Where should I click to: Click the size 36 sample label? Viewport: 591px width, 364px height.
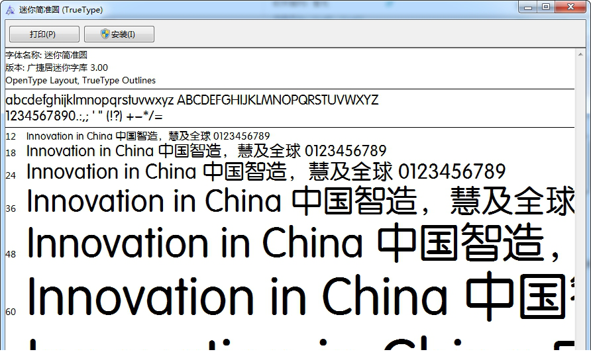click(11, 208)
